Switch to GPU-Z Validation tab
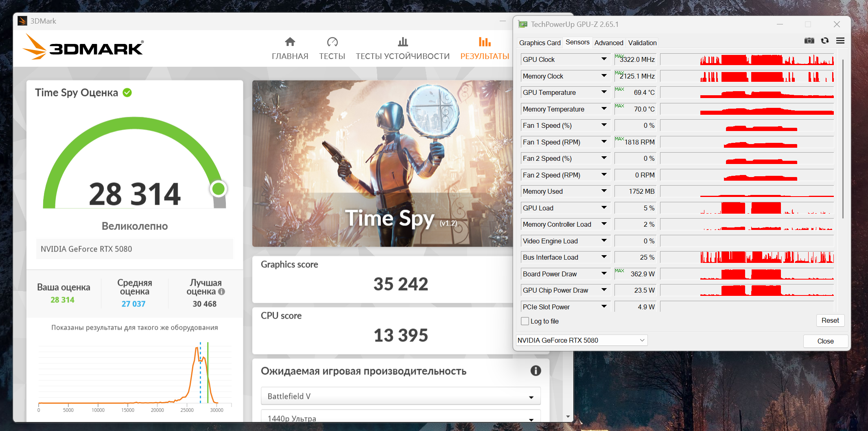 [x=642, y=43]
